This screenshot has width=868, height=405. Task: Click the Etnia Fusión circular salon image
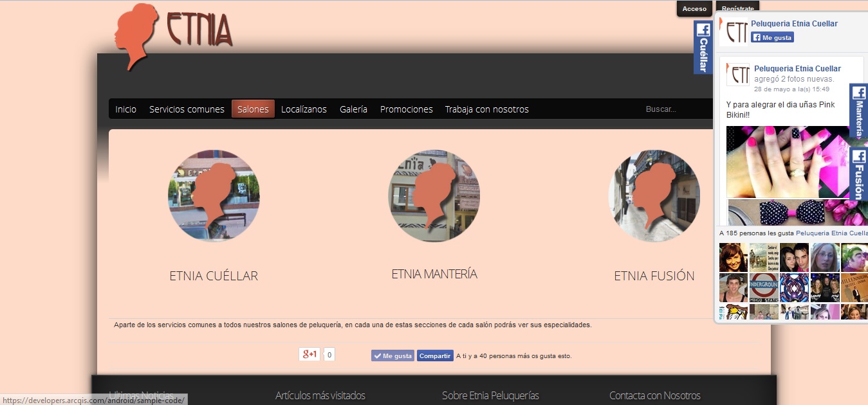(x=654, y=196)
